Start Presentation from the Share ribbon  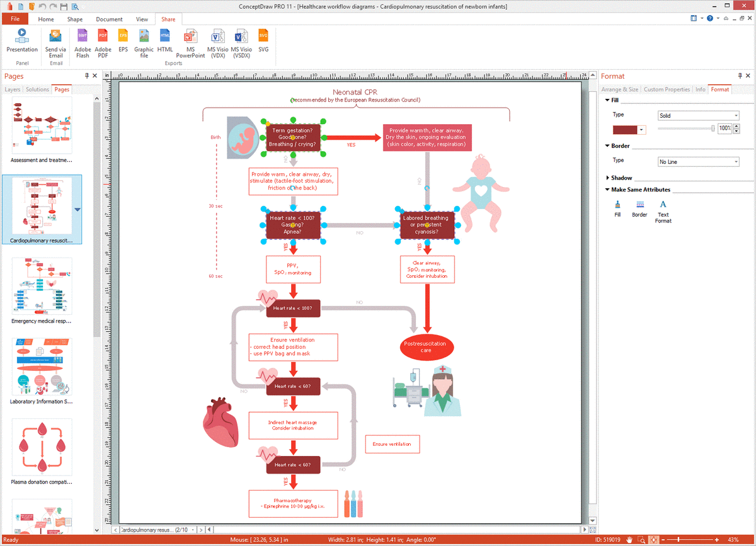coord(22,40)
